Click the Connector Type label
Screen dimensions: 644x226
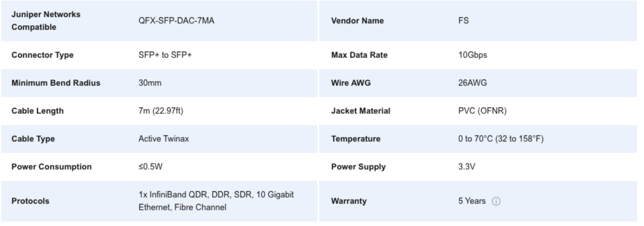pyautogui.click(x=42, y=55)
